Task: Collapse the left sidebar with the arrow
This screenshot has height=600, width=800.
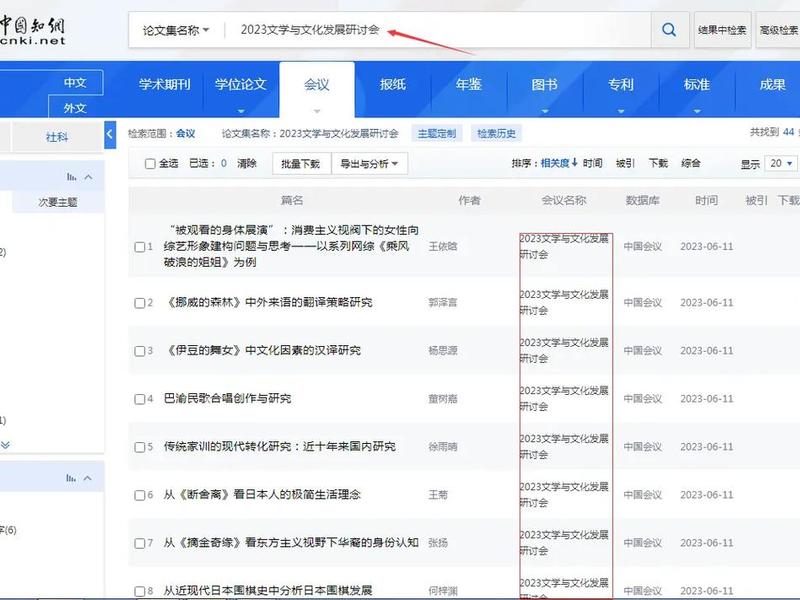Action: pos(110,135)
